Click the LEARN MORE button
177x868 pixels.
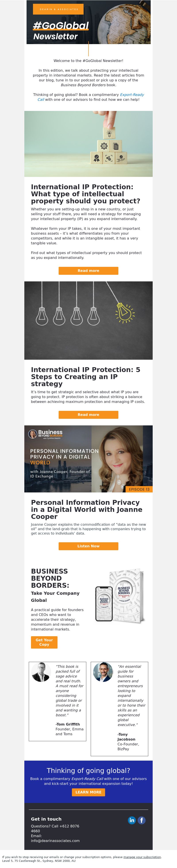[x=88, y=792]
